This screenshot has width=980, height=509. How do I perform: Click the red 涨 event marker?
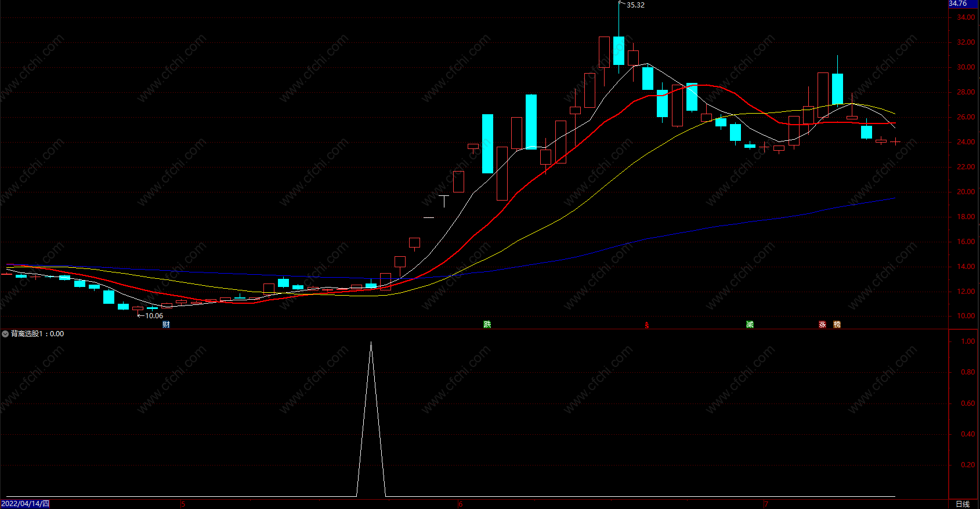click(823, 325)
